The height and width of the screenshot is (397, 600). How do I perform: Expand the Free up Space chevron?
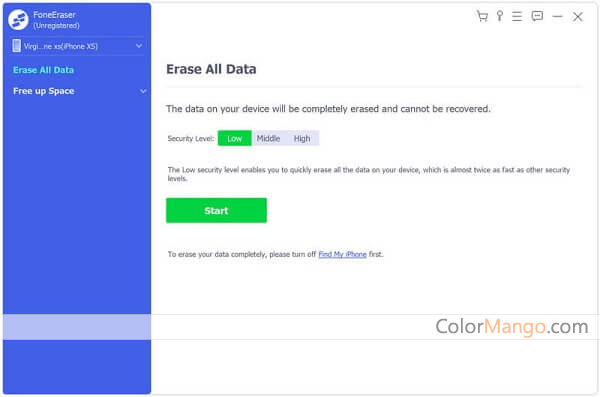(x=143, y=91)
